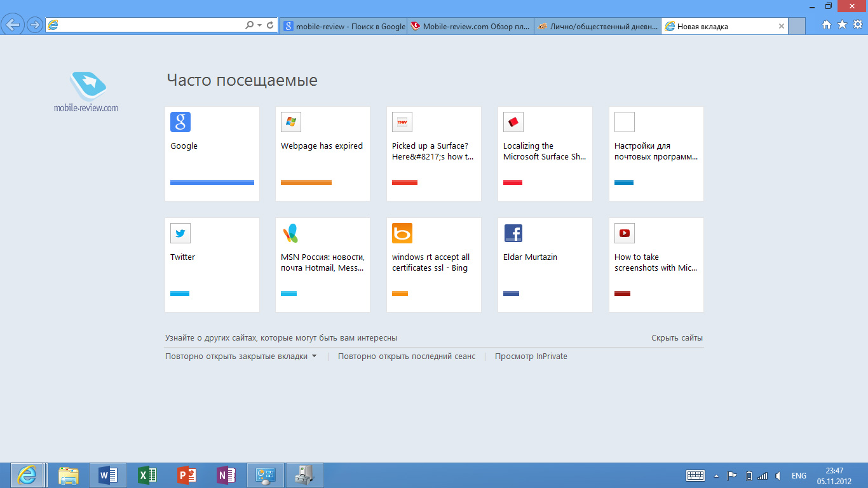
Task: Click the dark red bar on YouTube tile
Action: coord(622,294)
